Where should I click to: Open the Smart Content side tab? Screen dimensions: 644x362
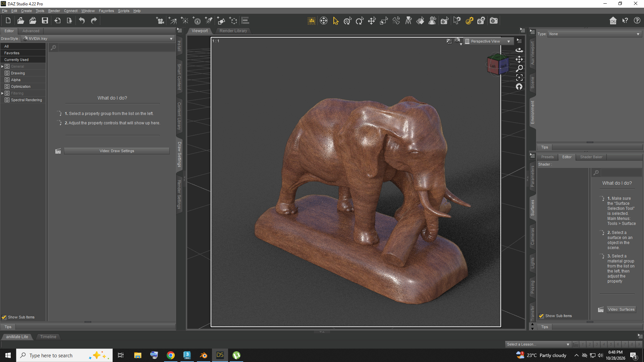pos(179,77)
